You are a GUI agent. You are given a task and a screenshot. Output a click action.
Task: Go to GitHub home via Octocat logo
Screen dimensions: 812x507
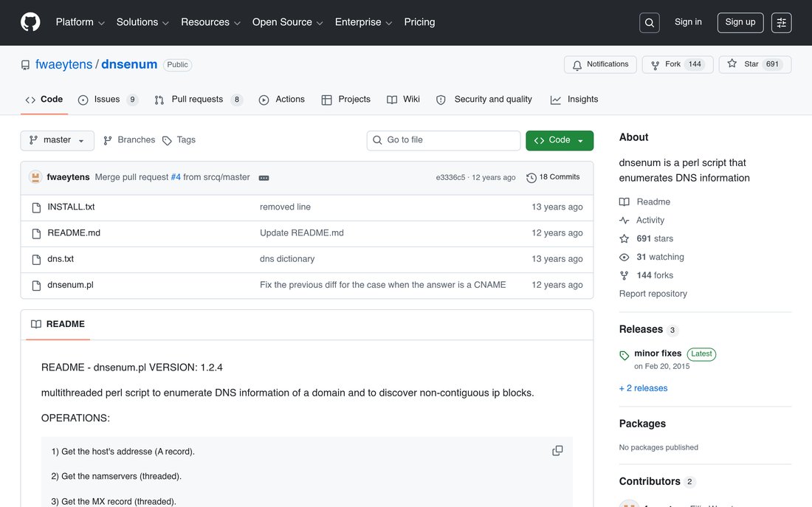(30, 22)
